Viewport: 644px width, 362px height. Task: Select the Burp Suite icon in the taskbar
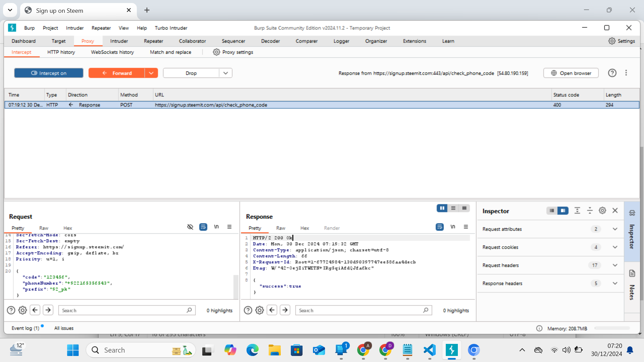(452, 350)
